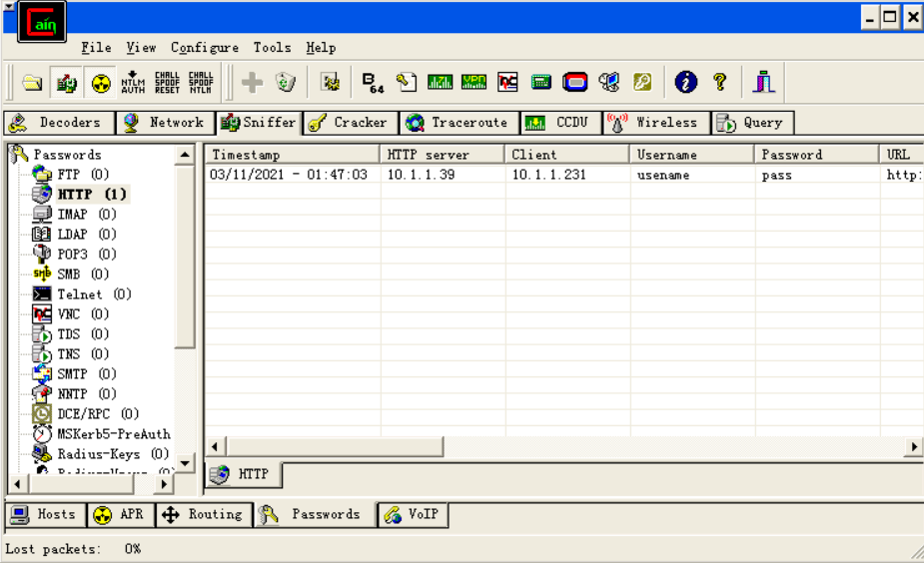Select MSKerb5-PreAuth in passwords tree
Viewport: 924px width, 563px height.
coord(114,434)
